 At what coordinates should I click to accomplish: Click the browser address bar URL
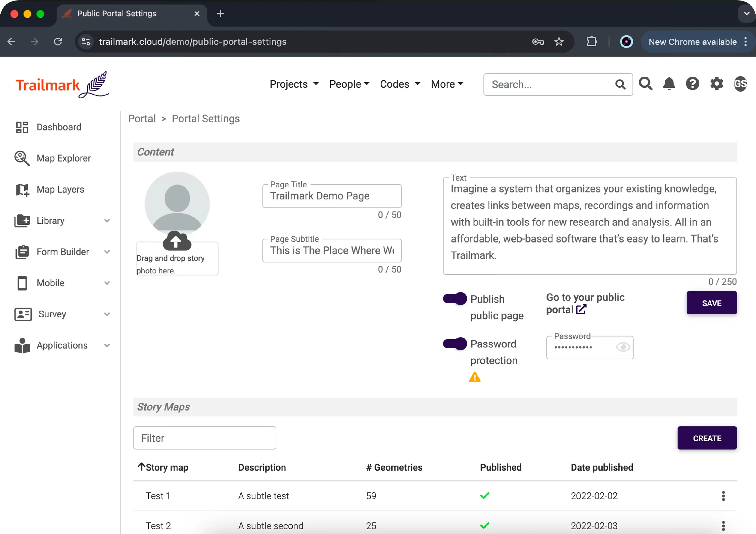pyautogui.click(x=193, y=42)
